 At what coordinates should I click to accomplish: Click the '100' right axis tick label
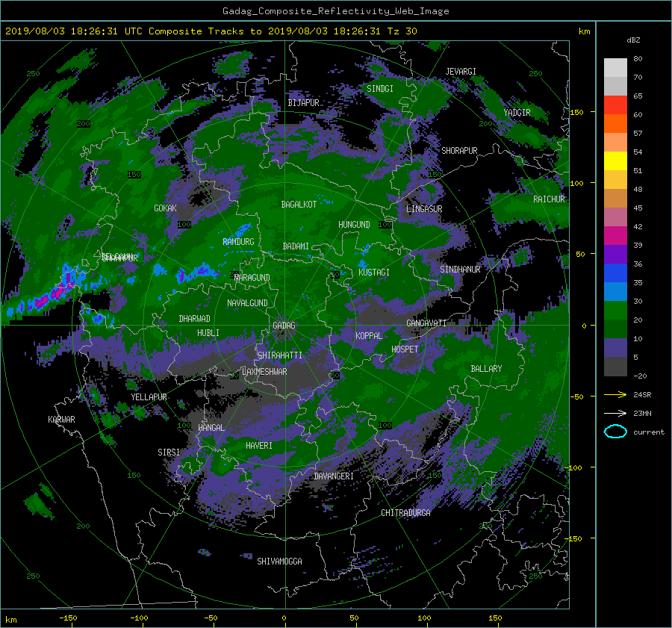point(576,184)
